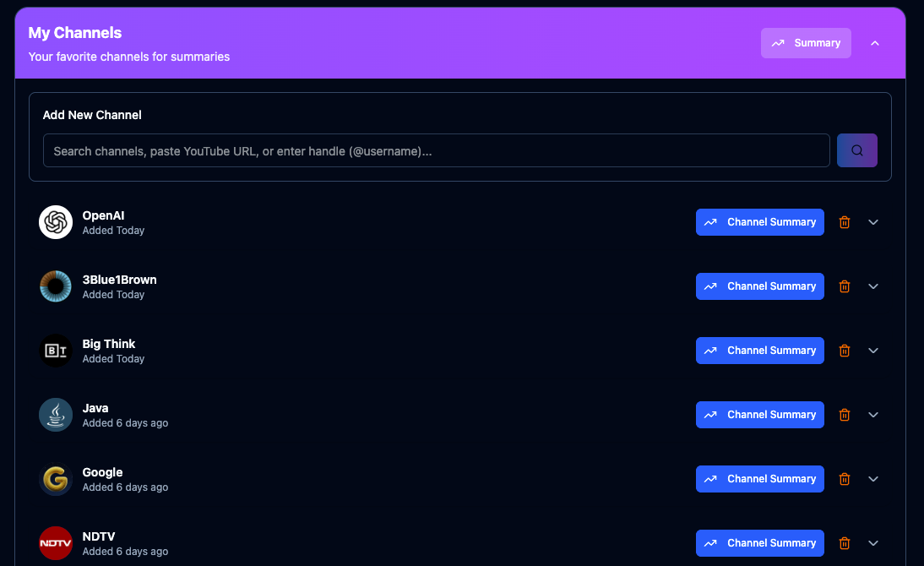The height and width of the screenshot is (566, 924).
Task: Delete the OpenAI channel with trash icon
Action: coord(844,222)
